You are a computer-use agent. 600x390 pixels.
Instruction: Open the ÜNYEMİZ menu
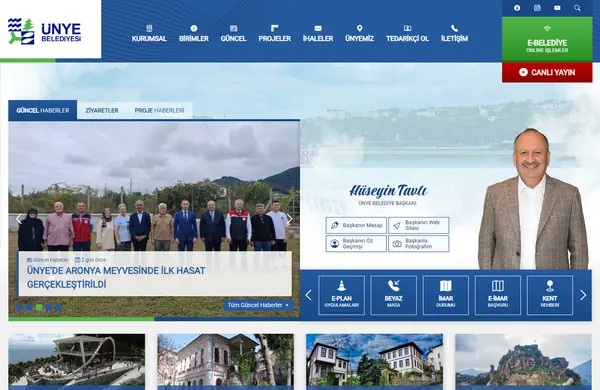(359, 34)
